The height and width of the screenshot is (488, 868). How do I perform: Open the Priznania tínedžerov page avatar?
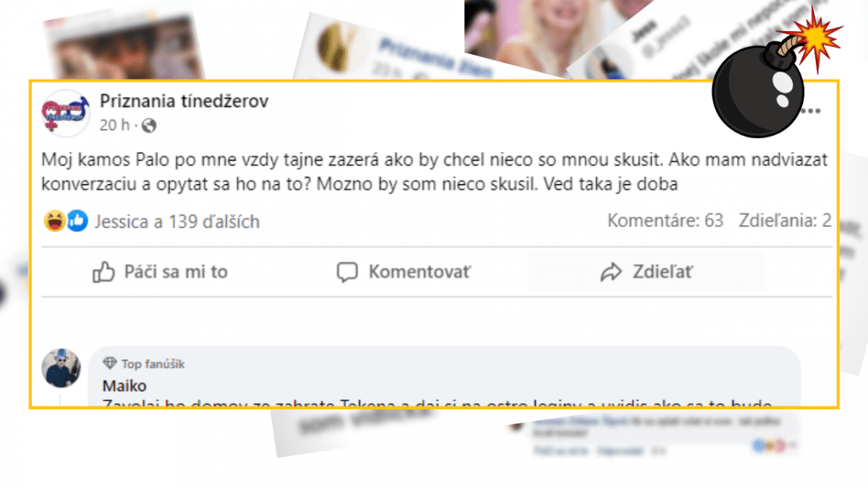67,112
